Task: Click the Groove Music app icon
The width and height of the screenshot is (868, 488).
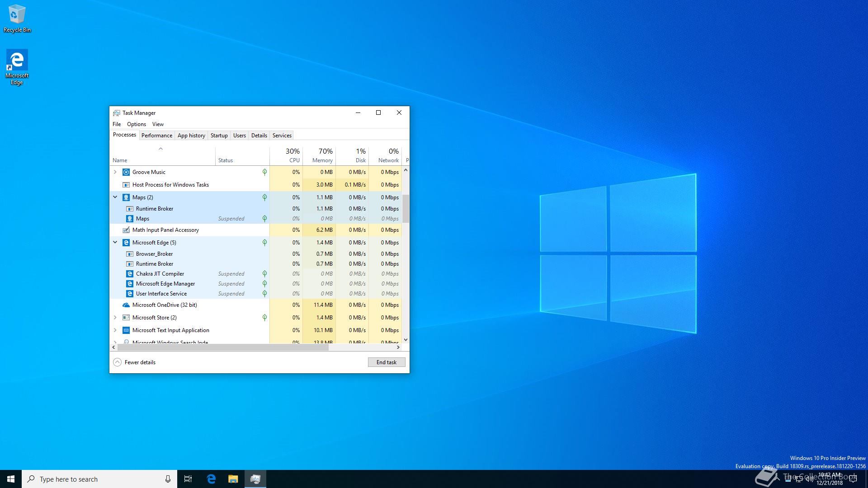Action: coord(126,172)
